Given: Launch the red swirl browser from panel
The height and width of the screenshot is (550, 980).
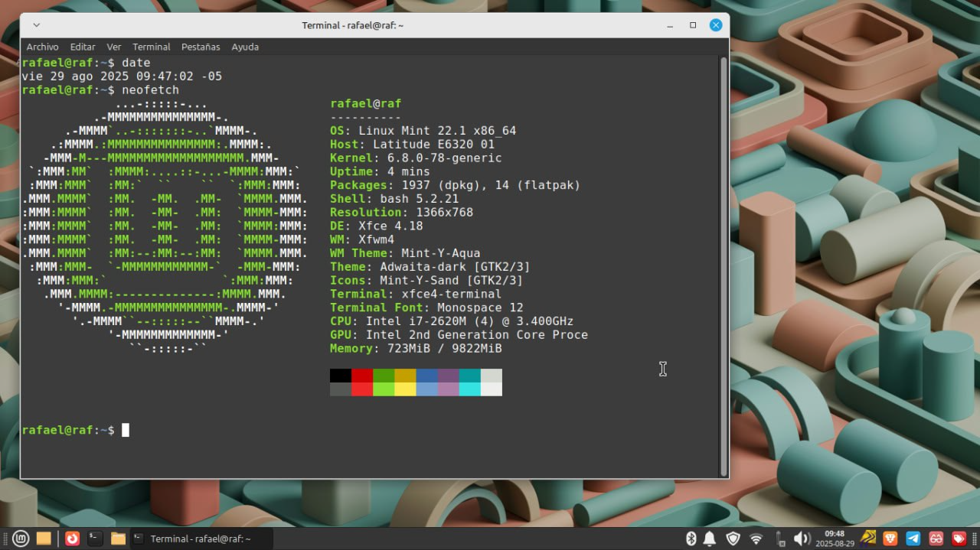Looking at the screenshot, I should pyautogui.click(x=72, y=539).
